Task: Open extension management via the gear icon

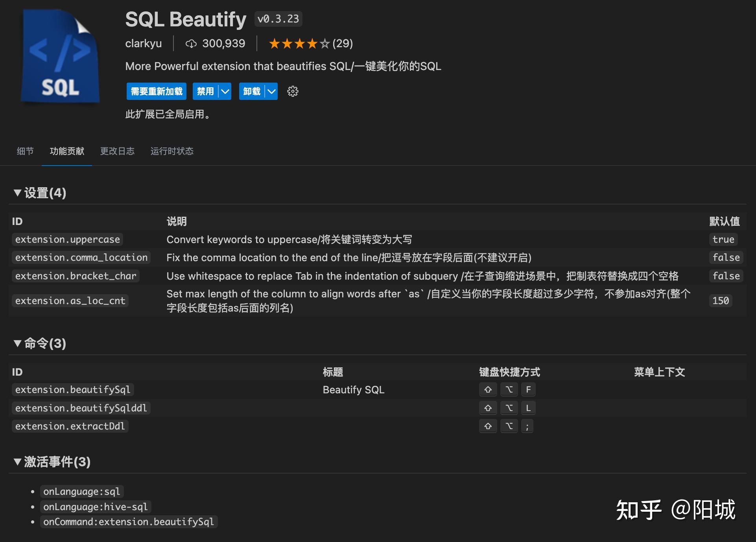Action: click(293, 91)
